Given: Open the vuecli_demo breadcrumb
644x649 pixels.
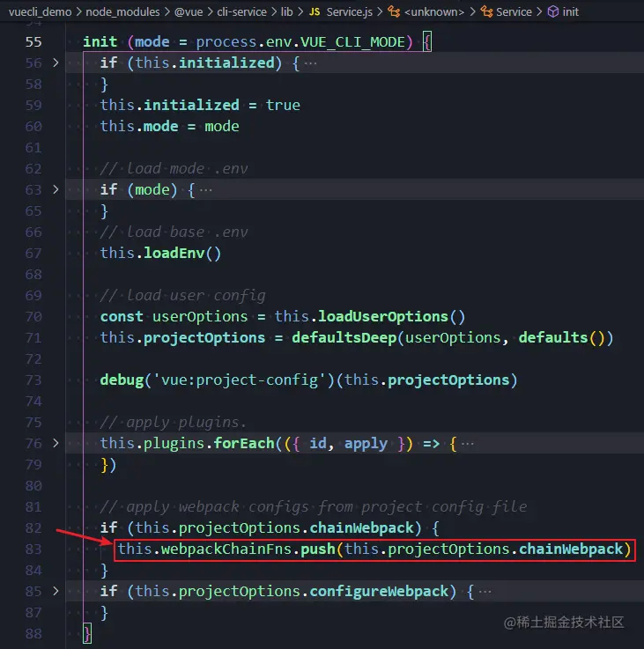Looking at the screenshot, I should click(x=40, y=12).
